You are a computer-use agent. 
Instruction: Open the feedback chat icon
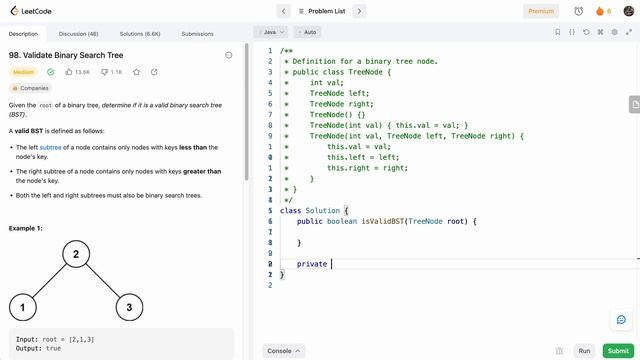(621, 320)
